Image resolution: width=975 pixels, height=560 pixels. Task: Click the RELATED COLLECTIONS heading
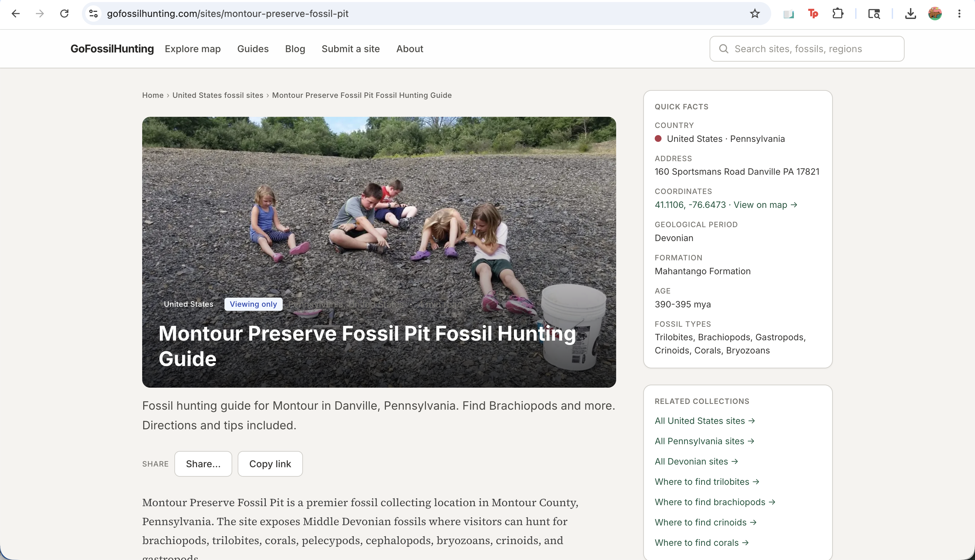coord(702,401)
